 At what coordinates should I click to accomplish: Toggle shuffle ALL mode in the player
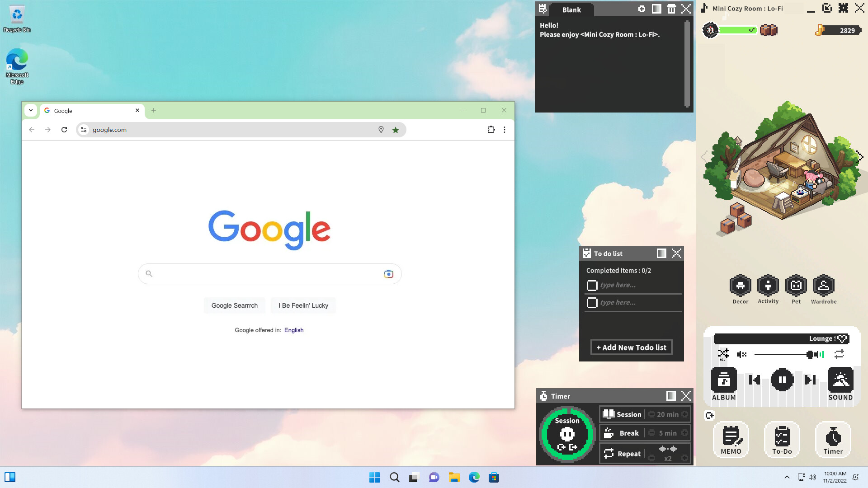723,354
